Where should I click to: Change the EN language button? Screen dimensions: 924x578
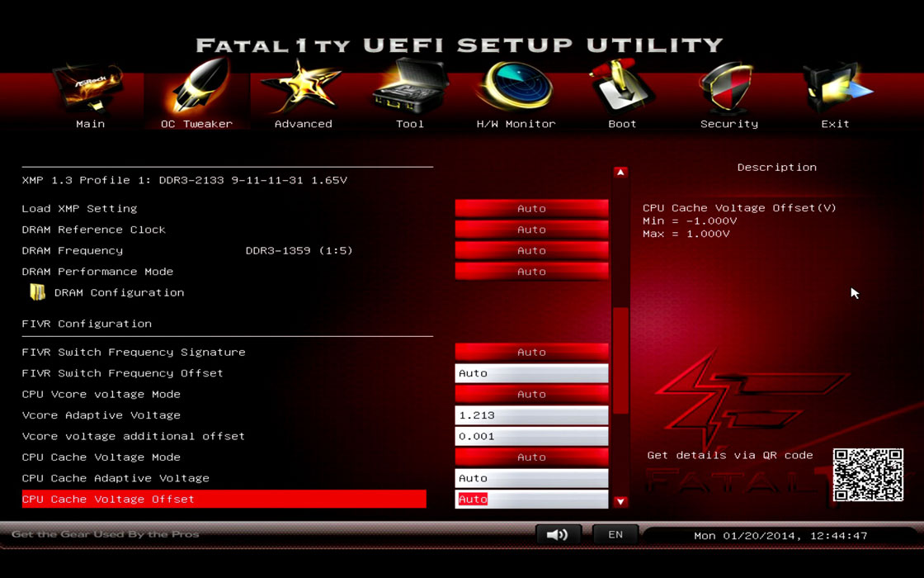pyautogui.click(x=615, y=535)
